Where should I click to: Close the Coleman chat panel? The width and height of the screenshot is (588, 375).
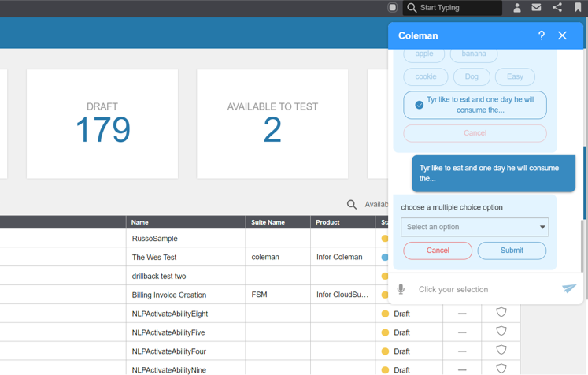[562, 35]
